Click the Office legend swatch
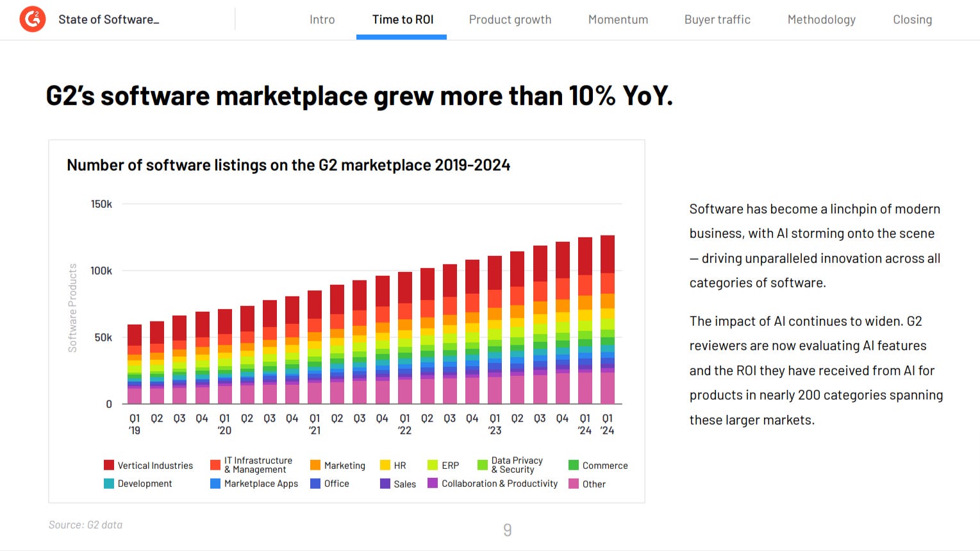The width and height of the screenshot is (980, 551). coord(315,483)
